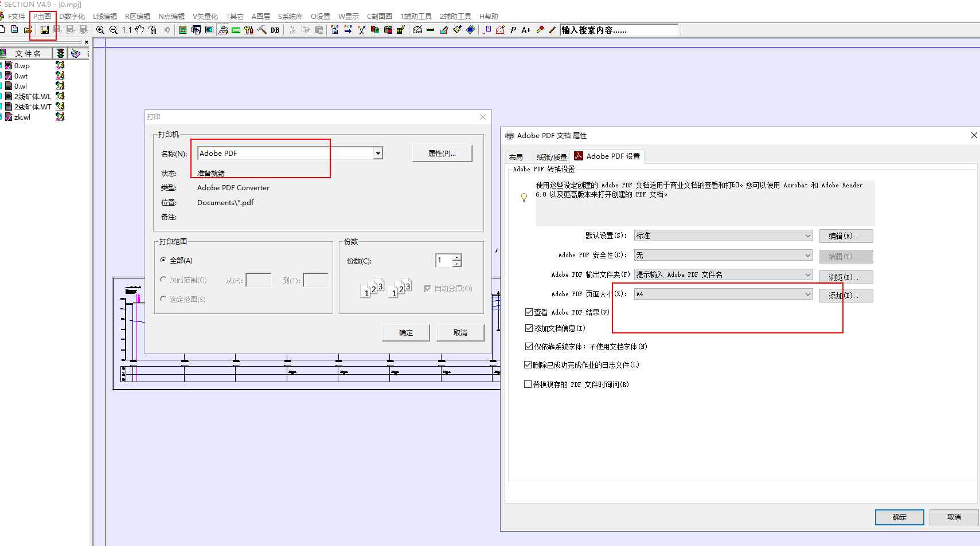
Task: Toggle 删除已成功完成作业的日志文件 checkbox
Action: 528,365
